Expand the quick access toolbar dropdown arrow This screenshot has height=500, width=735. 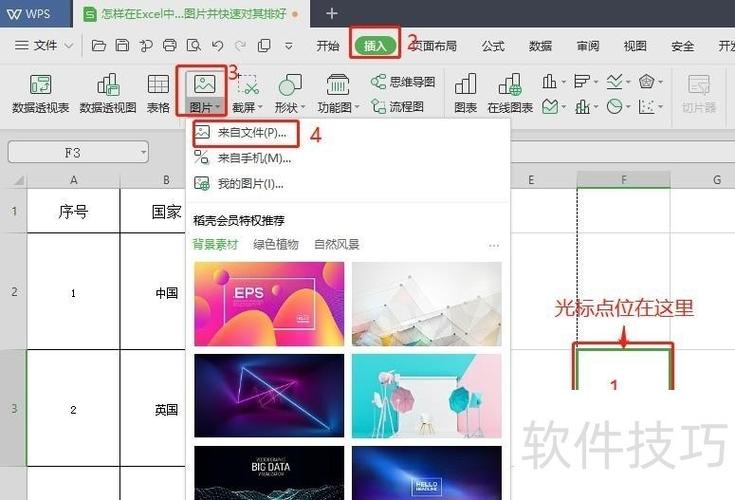[289, 46]
